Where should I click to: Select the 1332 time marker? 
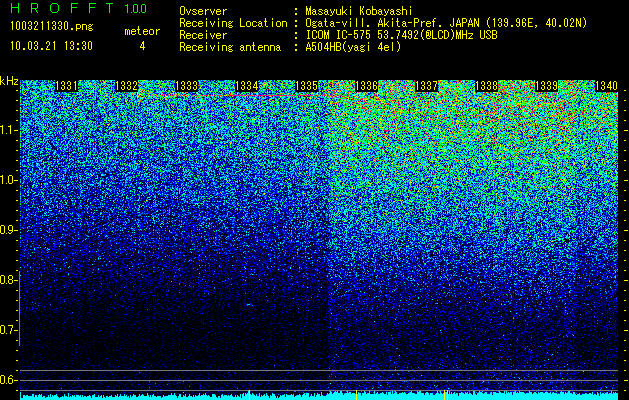pyautogui.click(x=126, y=86)
